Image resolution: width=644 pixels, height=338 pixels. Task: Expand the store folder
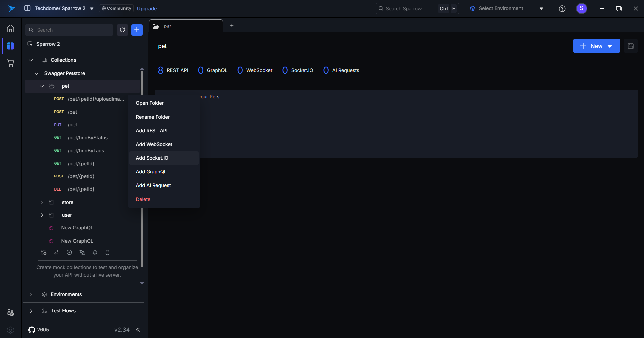click(42, 202)
